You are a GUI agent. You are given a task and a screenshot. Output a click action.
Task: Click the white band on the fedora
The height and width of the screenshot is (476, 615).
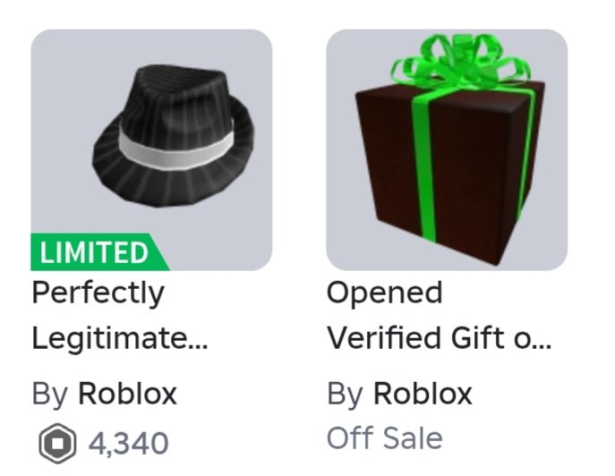click(176, 148)
